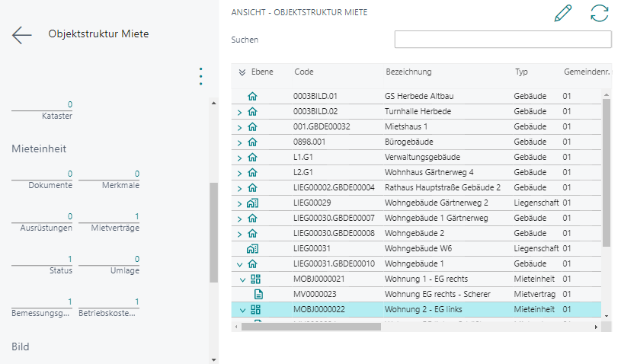Click contract document icon for MV0000023
Screen dimensions: 621x364
(x=258, y=294)
